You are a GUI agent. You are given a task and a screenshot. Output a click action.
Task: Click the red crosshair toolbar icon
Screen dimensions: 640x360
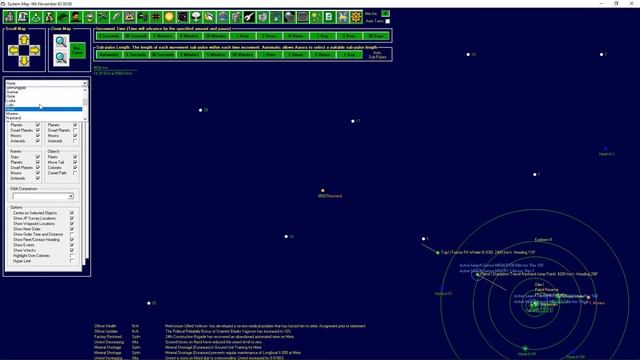[156, 17]
